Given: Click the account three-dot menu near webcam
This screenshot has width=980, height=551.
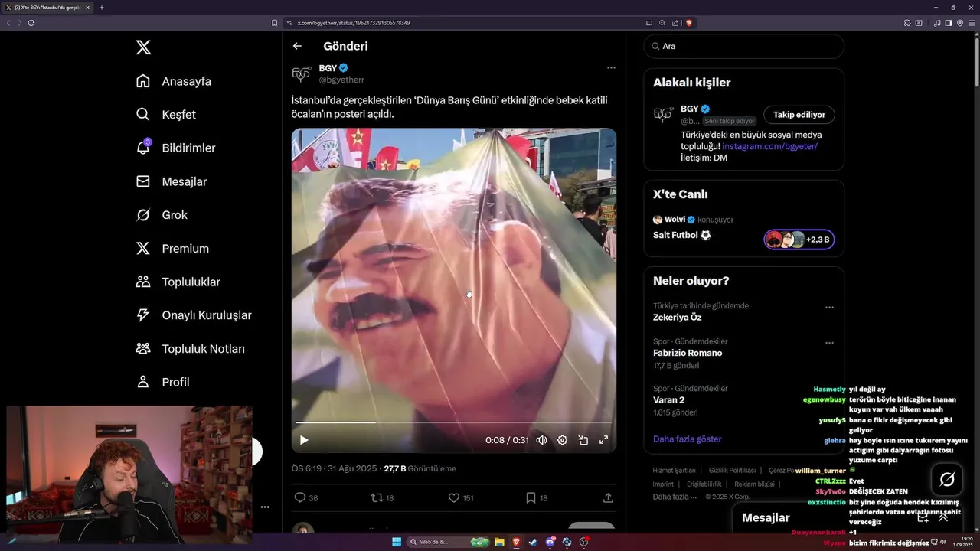Looking at the screenshot, I should pyautogui.click(x=265, y=507).
